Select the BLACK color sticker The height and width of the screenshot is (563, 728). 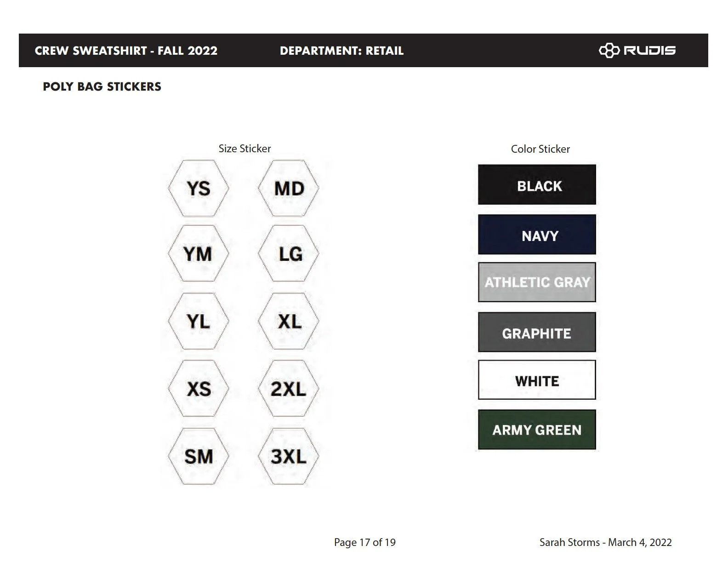[537, 184]
